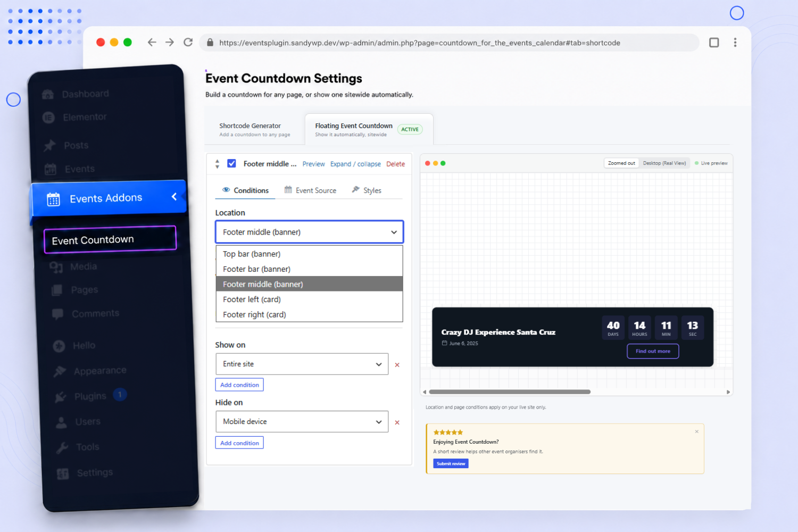Open Users in the sidebar
The height and width of the screenshot is (532, 798).
click(88, 422)
